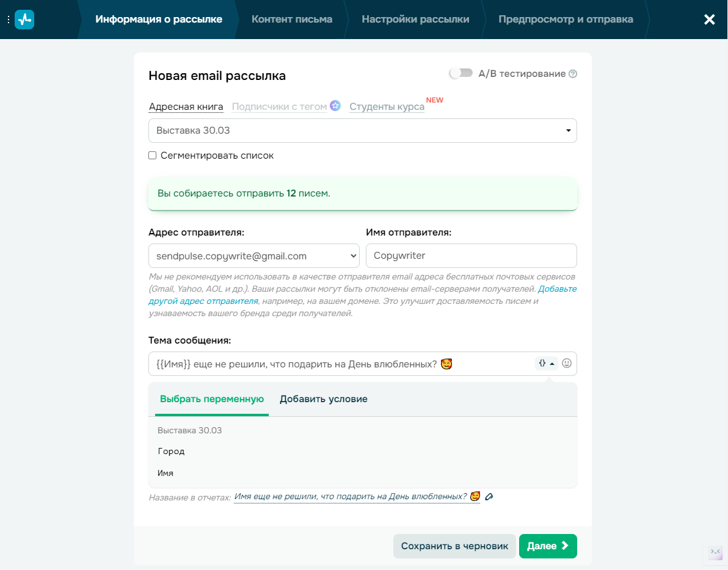Open the chat widget icon in the bottom corner
728x570 pixels.
click(x=715, y=552)
